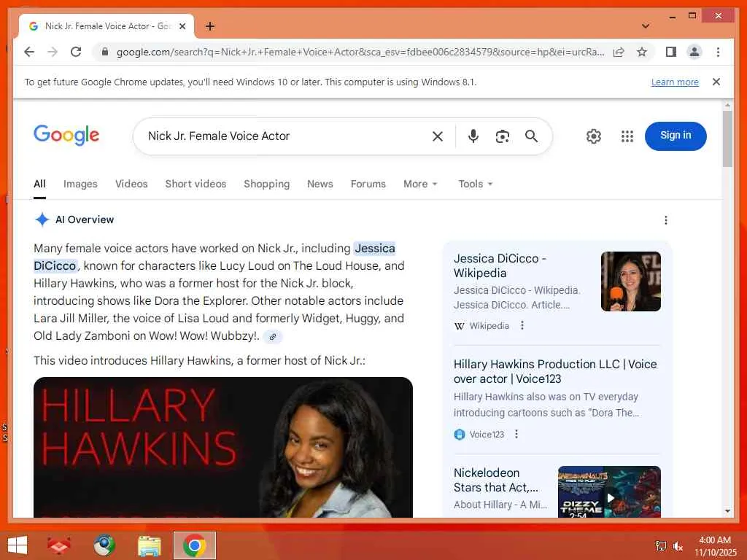This screenshot has width=747, height=560.
Task: Open Google quick settings gear
Action: tap(593, 136)
